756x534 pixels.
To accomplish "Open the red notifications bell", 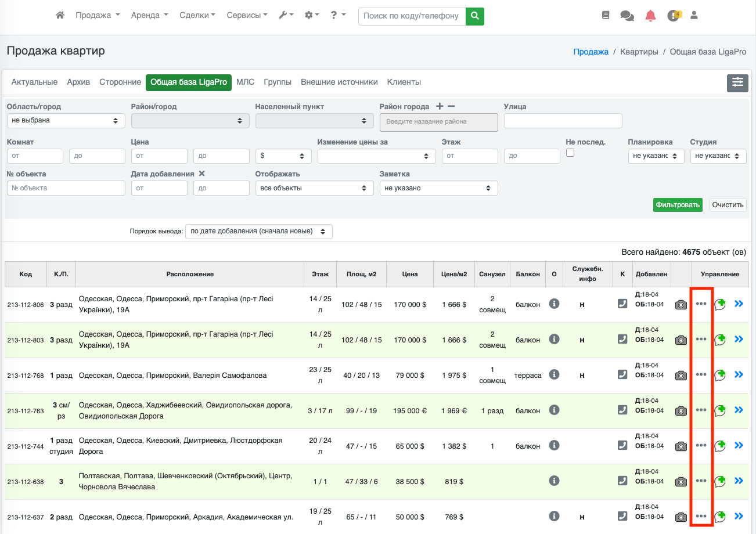I will 650,16.
